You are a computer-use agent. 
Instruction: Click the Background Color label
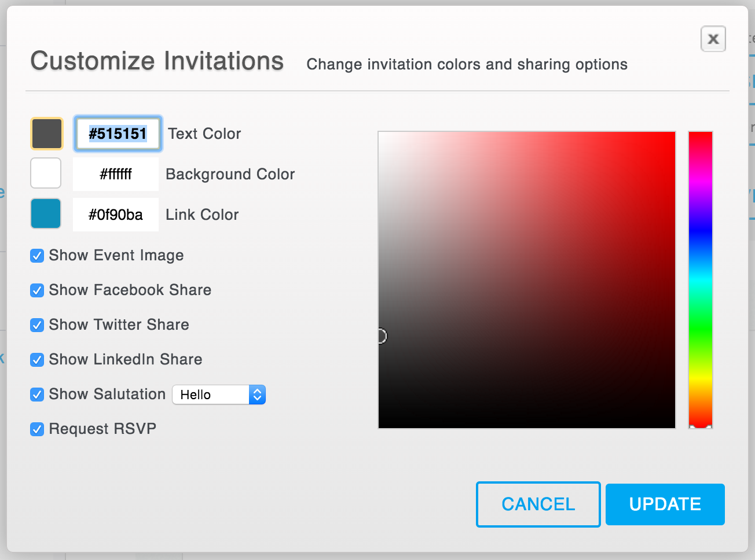click(x=230, y=174)
